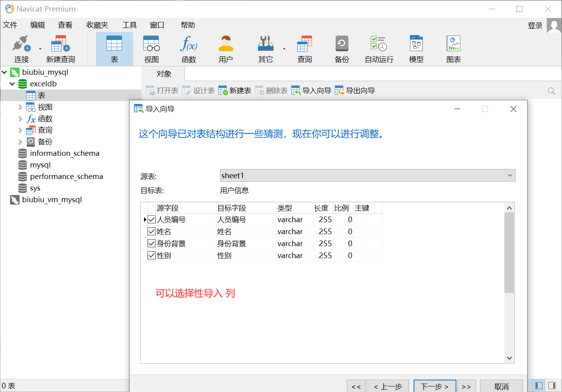Viewport: 562px width, 392px height.
Task: Open the View (视图) toolbar icon
Action: tap(152, 49)
